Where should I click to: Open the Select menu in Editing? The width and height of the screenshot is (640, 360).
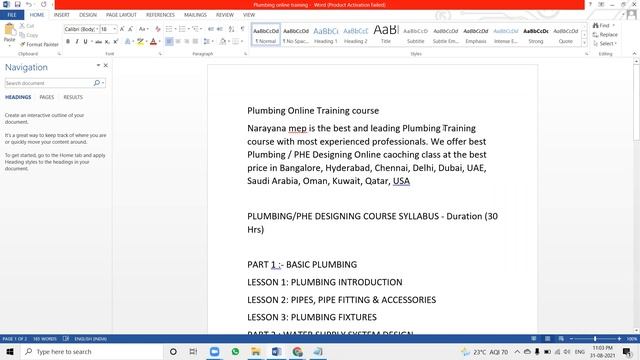[605, 44]
